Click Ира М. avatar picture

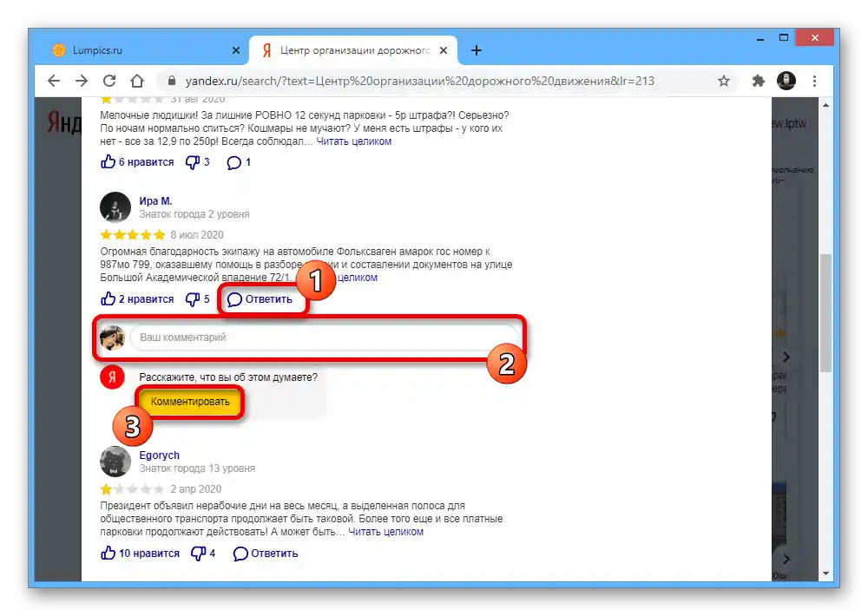pyautogui.click(x=115, y=207)
